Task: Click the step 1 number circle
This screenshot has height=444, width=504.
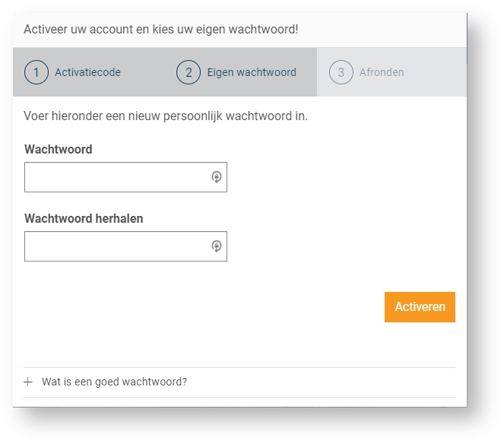Action: (36, 72)
